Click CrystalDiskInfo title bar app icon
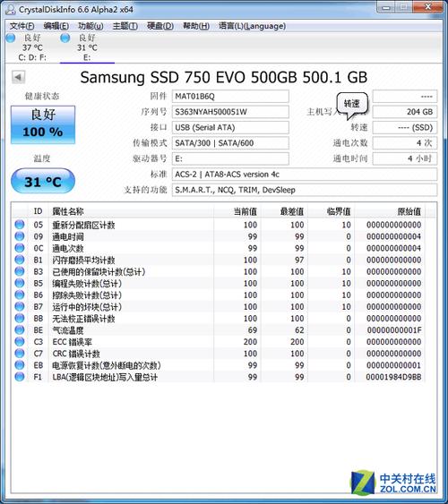Image resolution: width=448 pixels, height=504 pixels. [x=10, y=9]
